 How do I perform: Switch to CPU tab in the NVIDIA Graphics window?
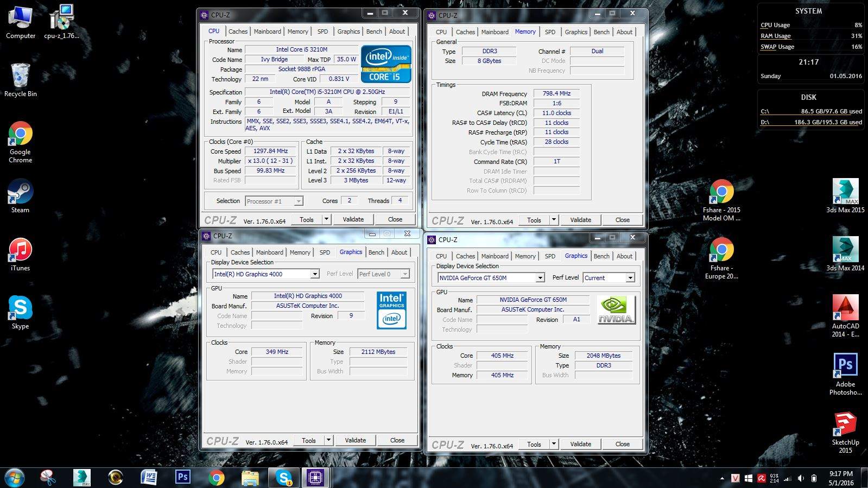click(x=441, y=256)
